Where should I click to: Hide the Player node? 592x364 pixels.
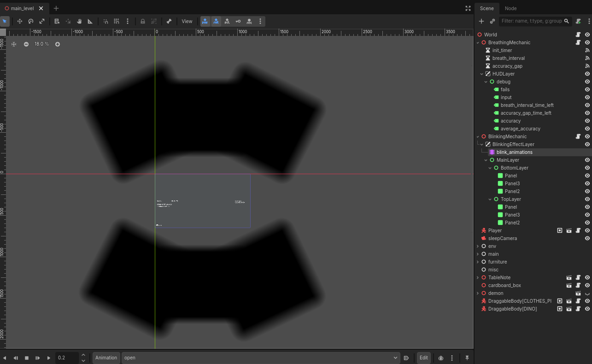coord(587,230)
